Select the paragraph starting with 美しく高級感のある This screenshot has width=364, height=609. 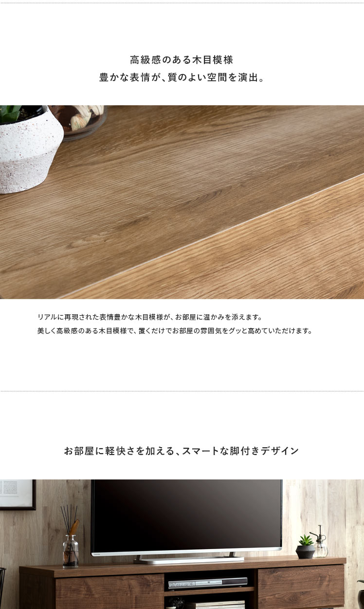[x=174, y=331]
